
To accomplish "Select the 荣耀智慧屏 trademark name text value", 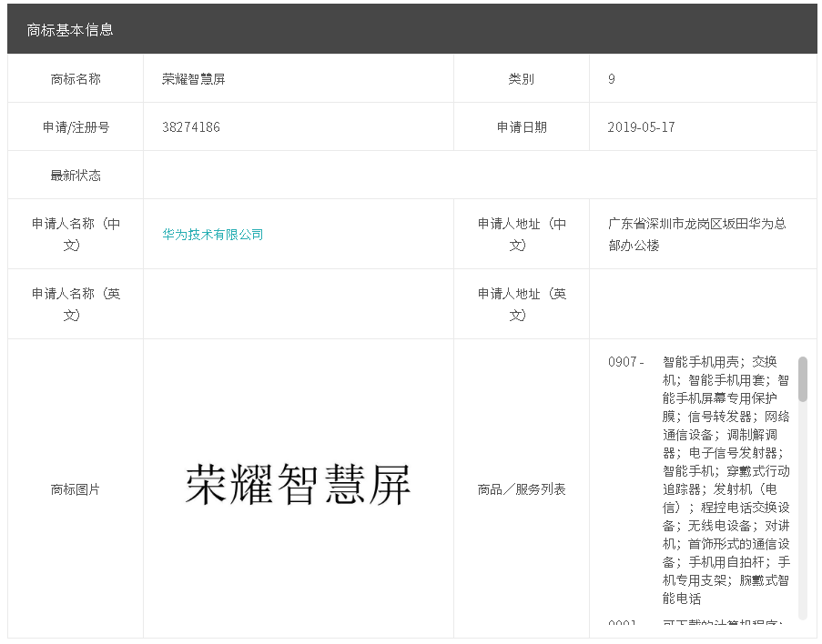I will pos(193,79).
